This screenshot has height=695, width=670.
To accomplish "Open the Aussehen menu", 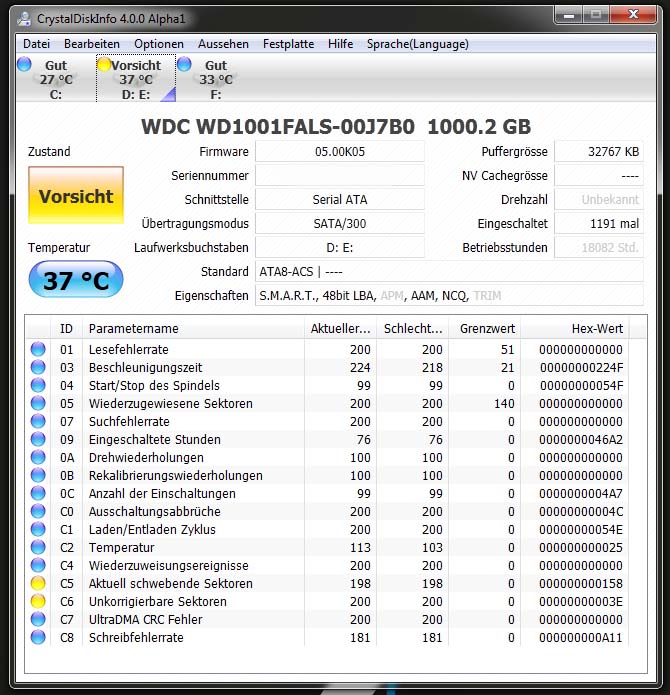I will click(223, 44).
